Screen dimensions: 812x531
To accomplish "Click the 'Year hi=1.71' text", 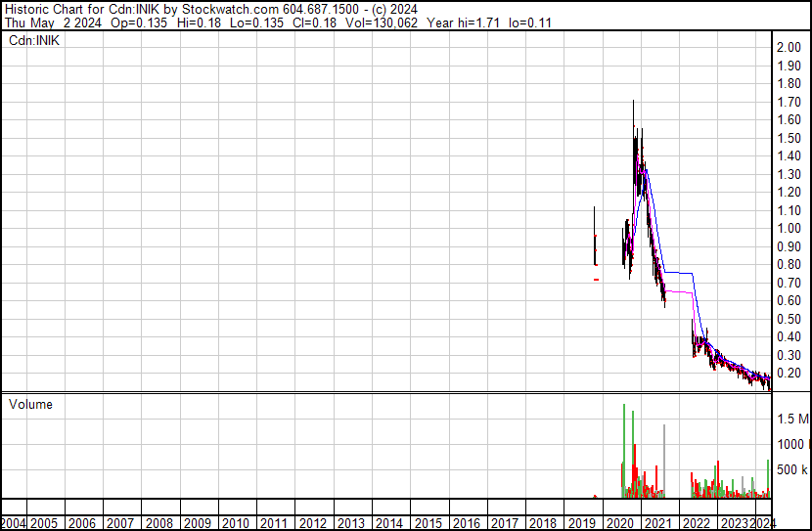I will (463, 22).
